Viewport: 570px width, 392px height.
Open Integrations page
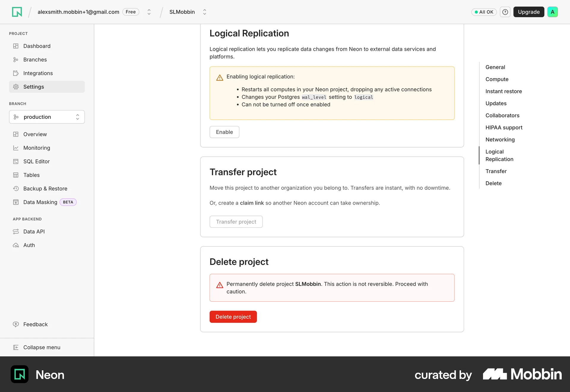click(x=47, y=73)
